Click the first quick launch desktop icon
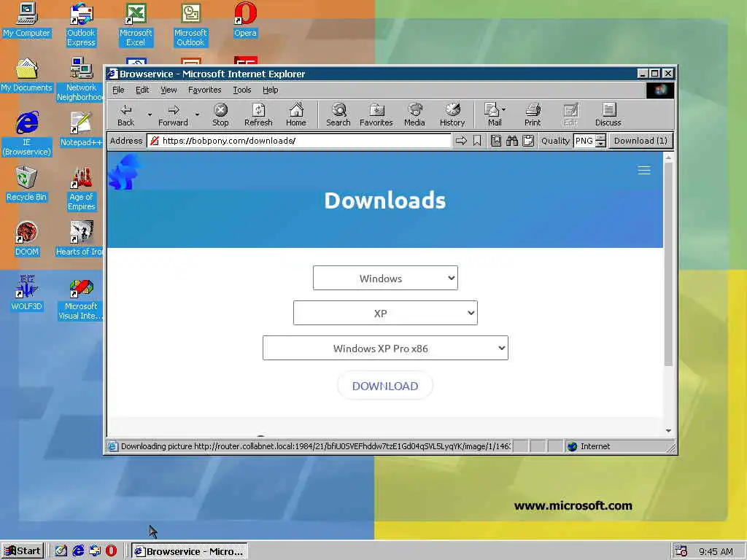 click(61, 551)
